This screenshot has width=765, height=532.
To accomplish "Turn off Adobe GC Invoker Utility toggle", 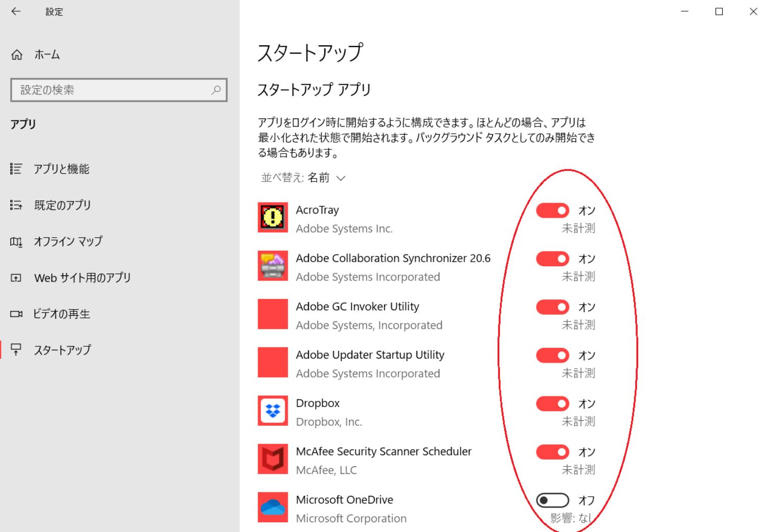I will point(552,307).
